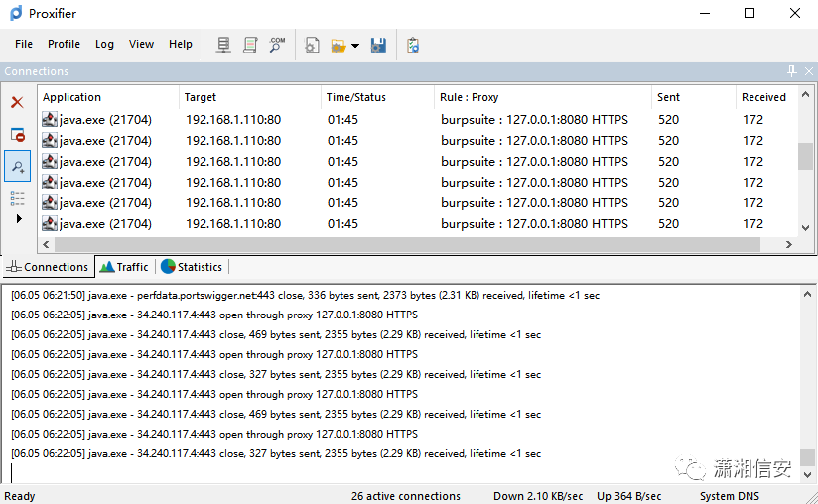The height and width of the screenshot is (504, 818).
Task: Click the Proxifier app icon in title bar
Action: click(16, 13)
